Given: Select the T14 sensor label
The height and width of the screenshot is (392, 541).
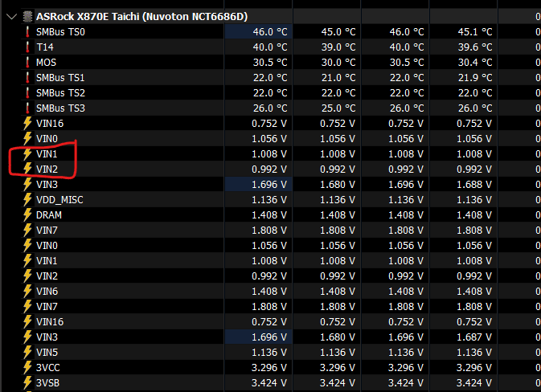Looking at the screenshot, I should click(x=45, y=47).
